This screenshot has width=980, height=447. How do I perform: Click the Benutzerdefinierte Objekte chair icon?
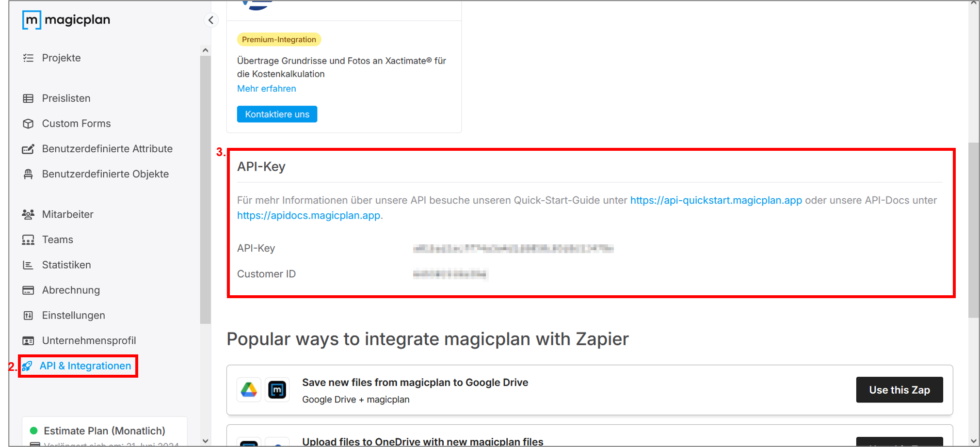28,174
